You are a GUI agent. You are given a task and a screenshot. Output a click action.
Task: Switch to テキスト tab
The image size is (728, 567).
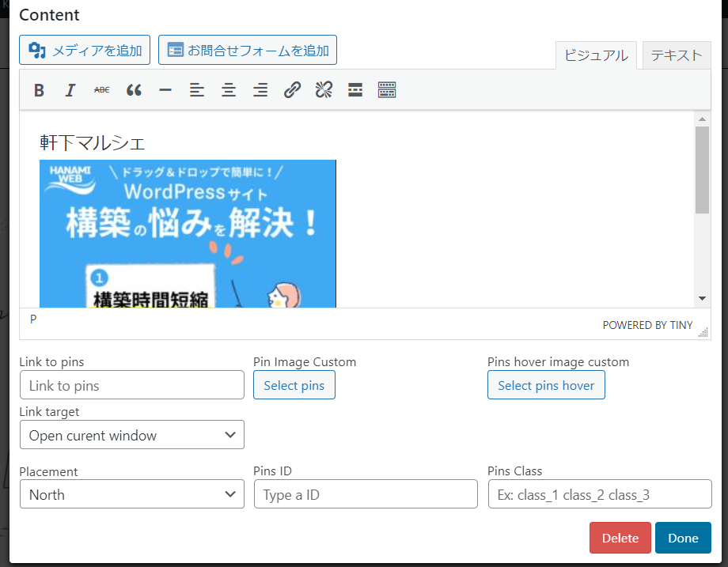(677, 55)
